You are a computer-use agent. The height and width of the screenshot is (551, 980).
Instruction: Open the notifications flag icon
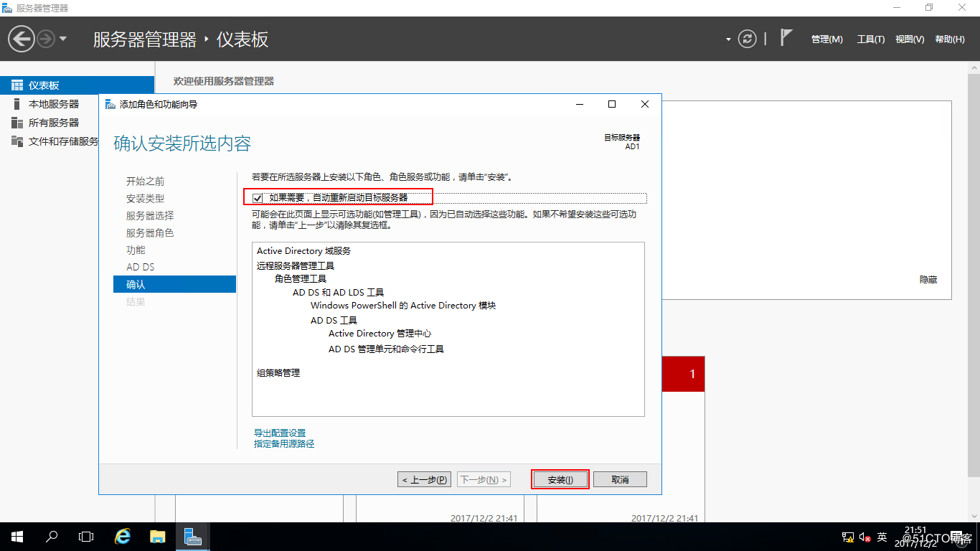(x=786, y=37)
